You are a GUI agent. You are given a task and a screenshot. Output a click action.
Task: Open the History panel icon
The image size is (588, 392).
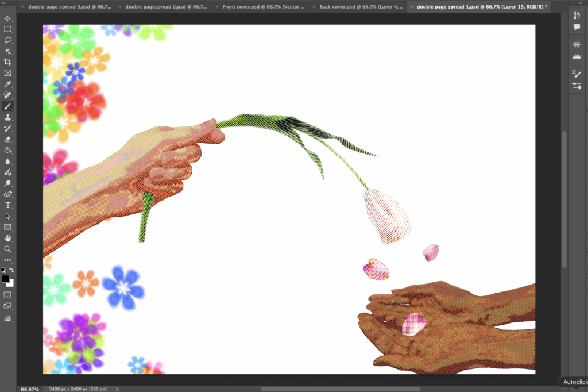tap(577, 15)
